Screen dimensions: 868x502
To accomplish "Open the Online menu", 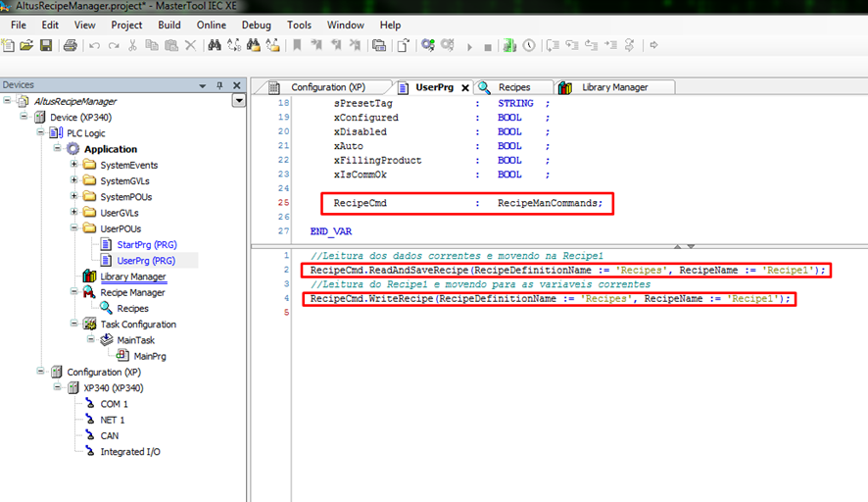I will coord(211,25).
